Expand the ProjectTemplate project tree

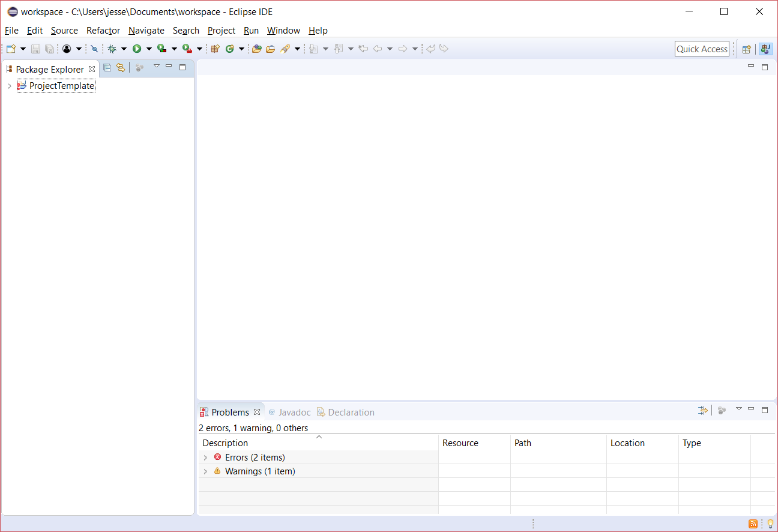click(10, 86)
